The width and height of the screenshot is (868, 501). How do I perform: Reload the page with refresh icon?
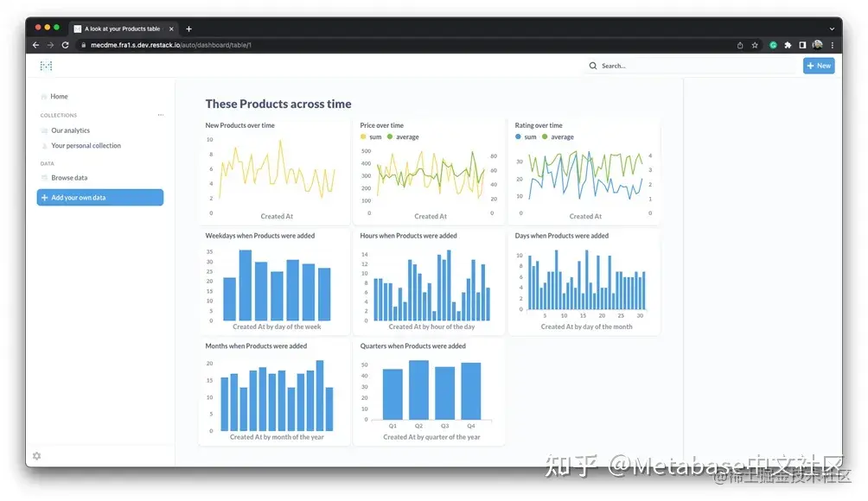pyautogui.click(x=66, y=45)
